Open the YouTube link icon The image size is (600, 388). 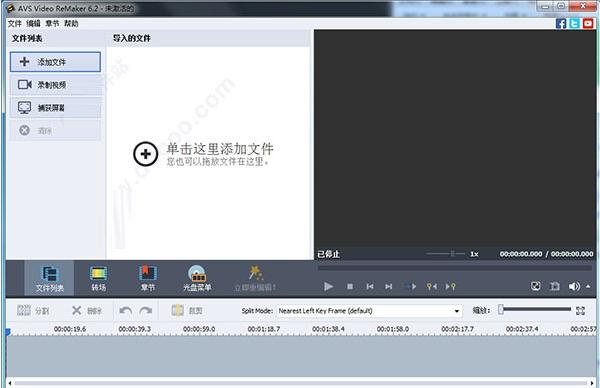pos(588,24)
